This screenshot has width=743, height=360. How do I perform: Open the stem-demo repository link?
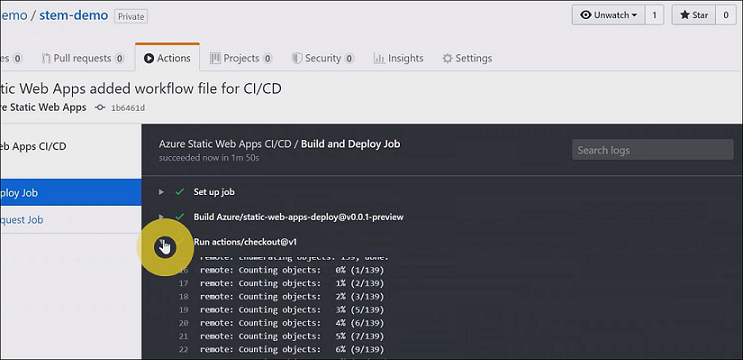73,15
